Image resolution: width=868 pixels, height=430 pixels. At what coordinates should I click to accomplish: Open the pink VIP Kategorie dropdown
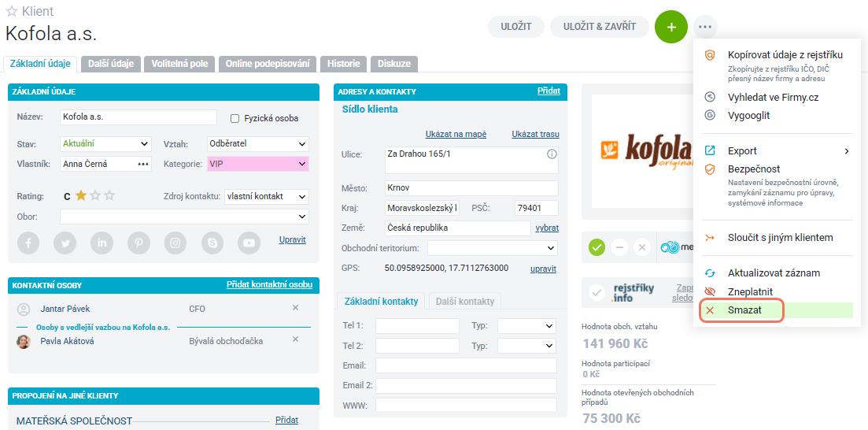coord(258,164)
